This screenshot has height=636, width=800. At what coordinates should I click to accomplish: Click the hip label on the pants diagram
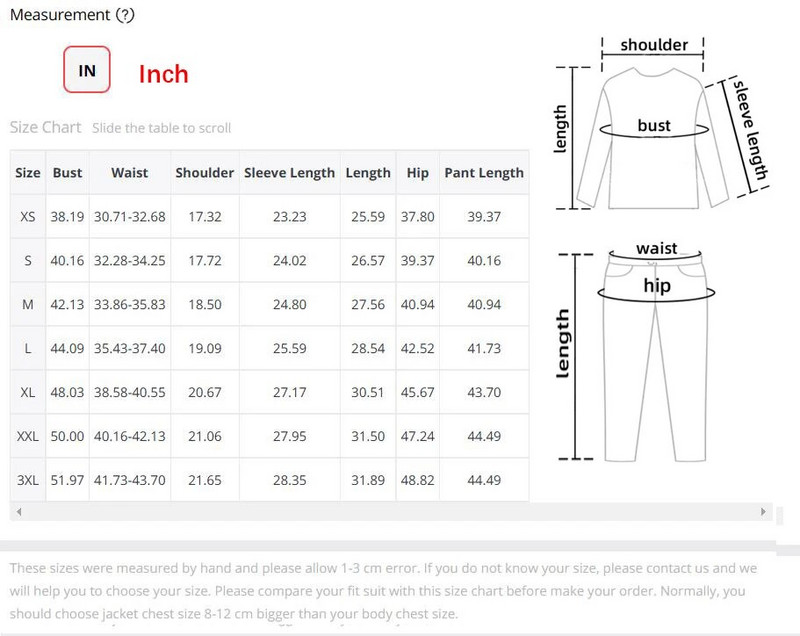[x=657, y=286]
